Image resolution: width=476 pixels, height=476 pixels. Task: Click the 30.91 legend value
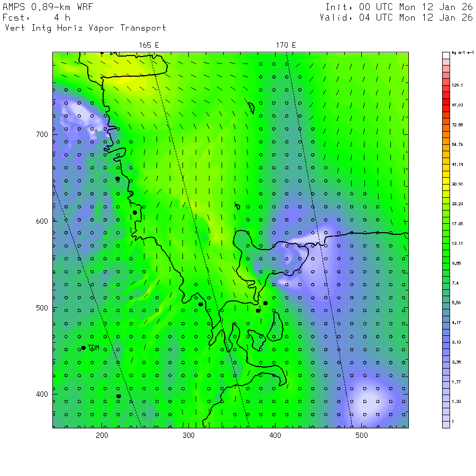coord(457,184)
